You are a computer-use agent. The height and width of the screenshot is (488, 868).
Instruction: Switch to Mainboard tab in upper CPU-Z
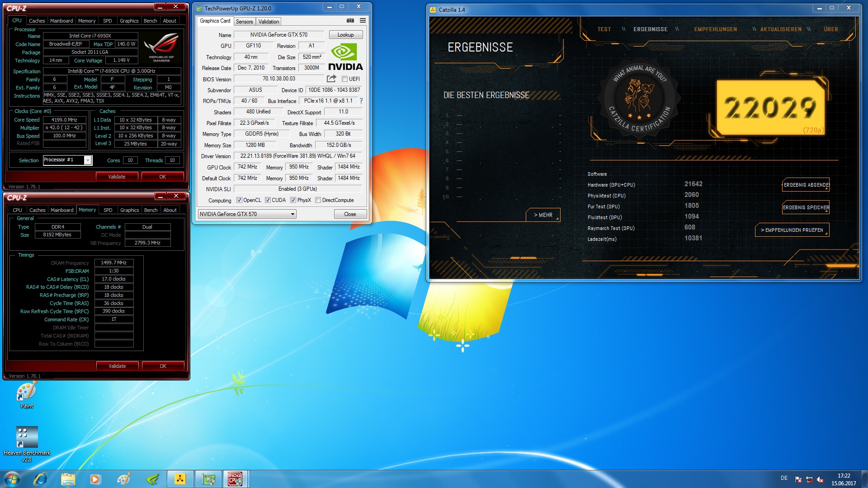[61, 21]
